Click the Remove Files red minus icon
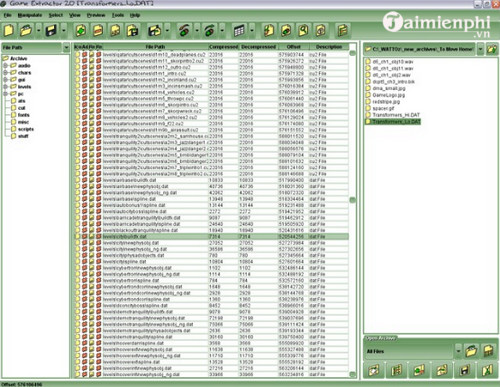500x387 pixels. click(x=98, y=30)
